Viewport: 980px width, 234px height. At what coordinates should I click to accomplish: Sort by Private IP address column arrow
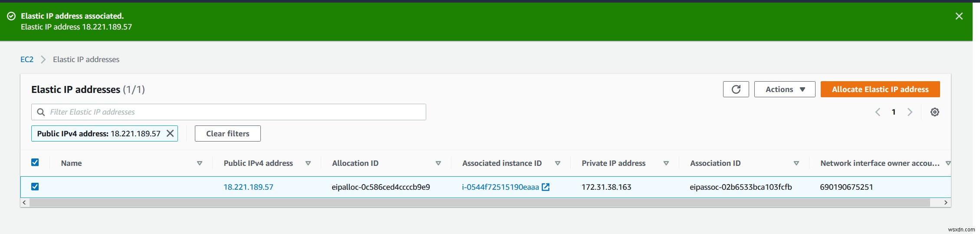(666, 163)
